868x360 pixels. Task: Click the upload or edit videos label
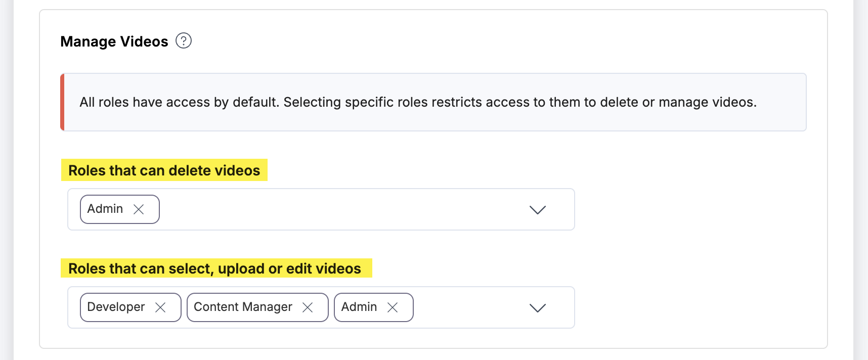tap(216, 268)
